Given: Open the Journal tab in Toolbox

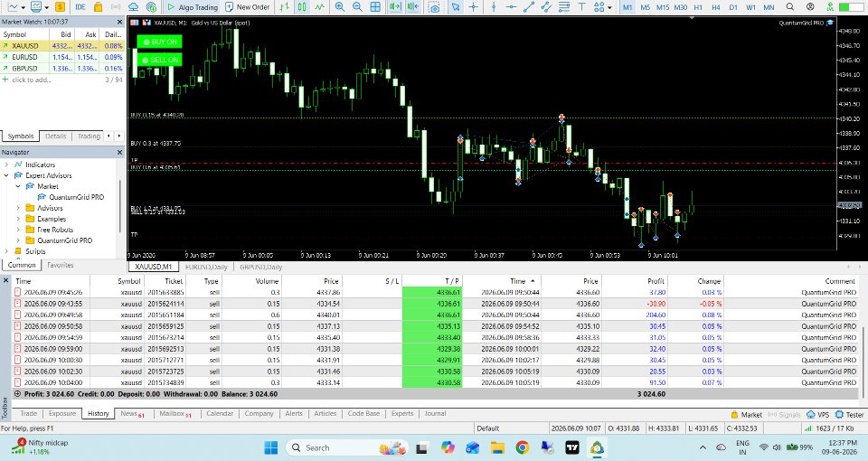Looking at the screenshot, I should (435, 413).
